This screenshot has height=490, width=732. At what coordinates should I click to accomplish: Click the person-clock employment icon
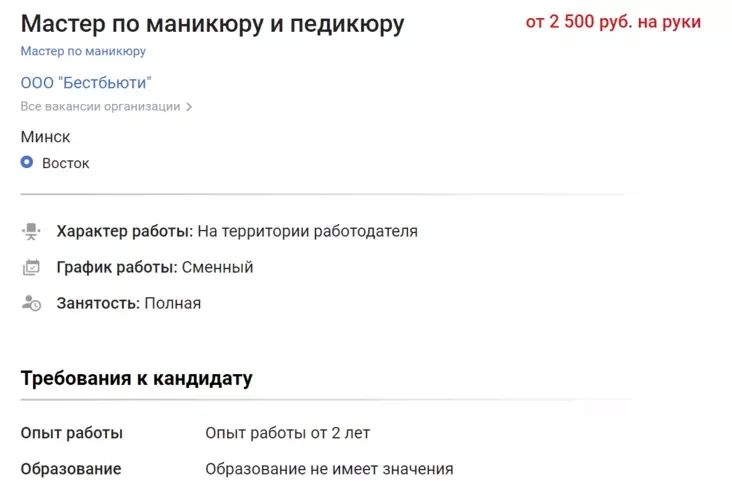(31, 303)
